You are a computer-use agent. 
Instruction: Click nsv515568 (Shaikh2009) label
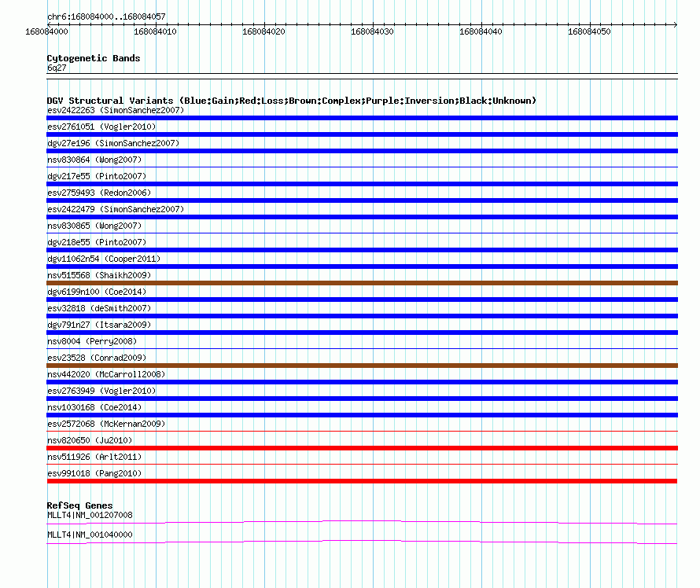click(99, 275)
